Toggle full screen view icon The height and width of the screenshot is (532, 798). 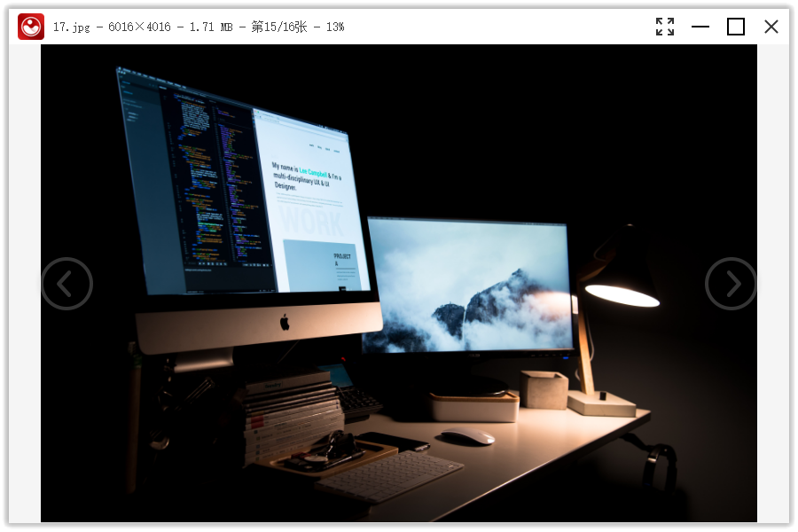665,27
